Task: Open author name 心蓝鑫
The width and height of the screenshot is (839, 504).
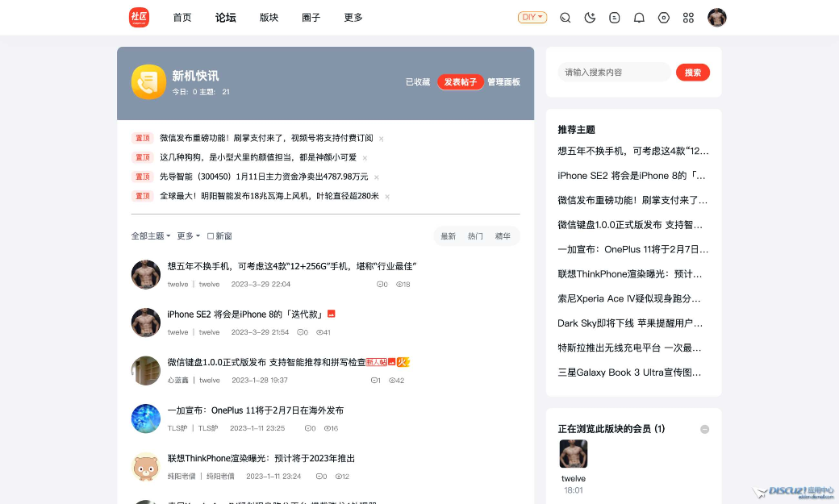Action: pyautogui.click(x=177, y=381)
